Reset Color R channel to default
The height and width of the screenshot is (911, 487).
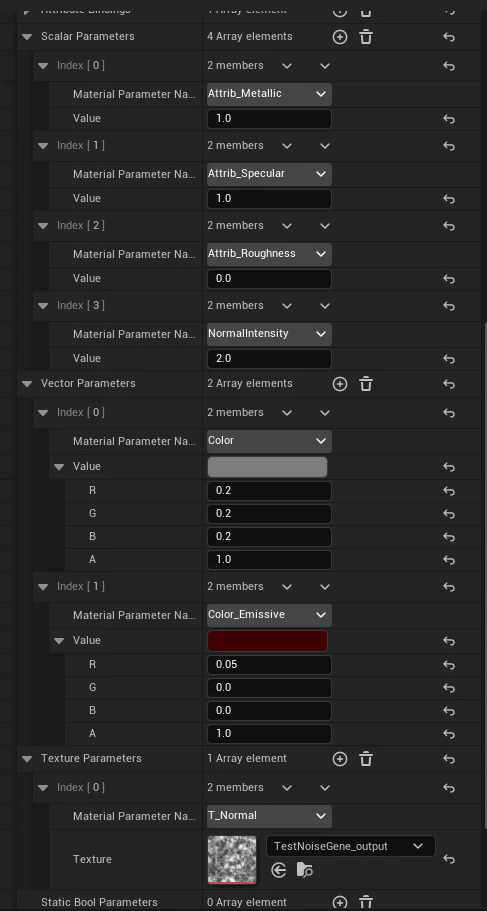(x=449, y=492)
